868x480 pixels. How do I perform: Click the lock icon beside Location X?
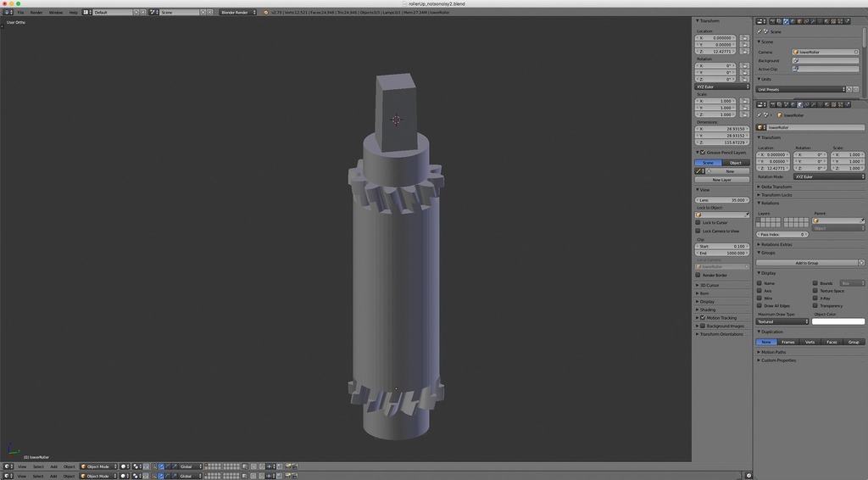[745, 37]
